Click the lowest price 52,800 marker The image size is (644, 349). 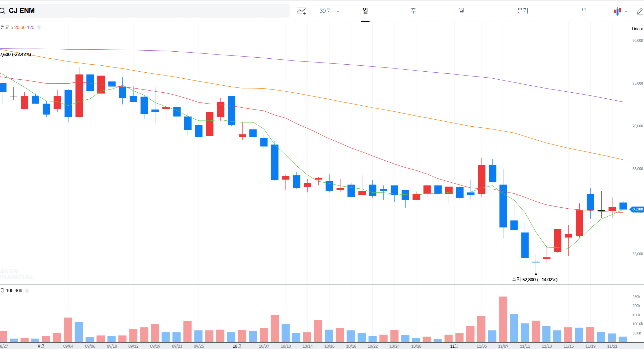(x=536, y=274)
